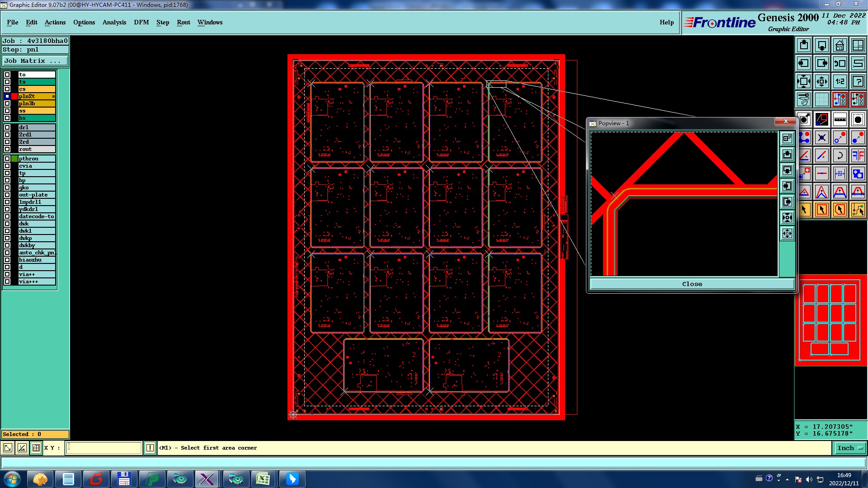Click Close button in Popview
Screen dimensions: 868x488
pos(692,284)
